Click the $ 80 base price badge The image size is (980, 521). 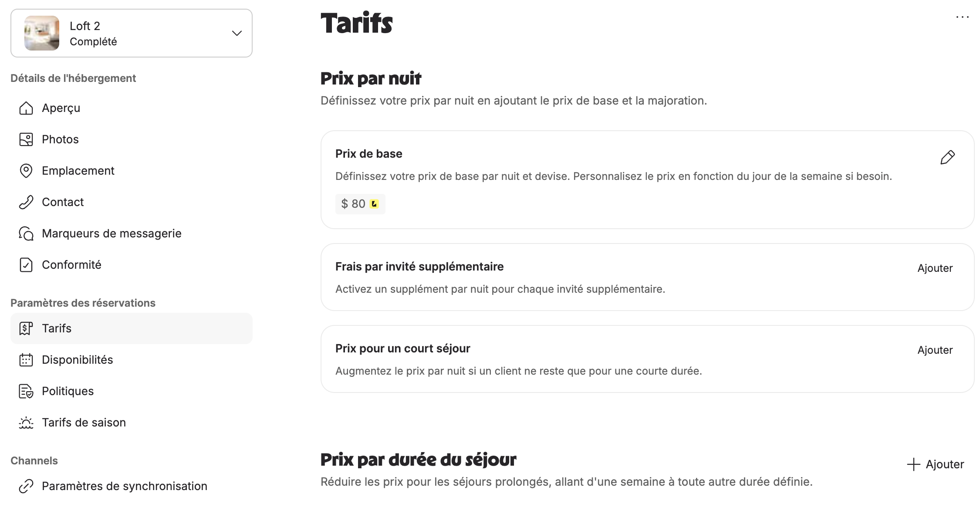pos(360,204)
